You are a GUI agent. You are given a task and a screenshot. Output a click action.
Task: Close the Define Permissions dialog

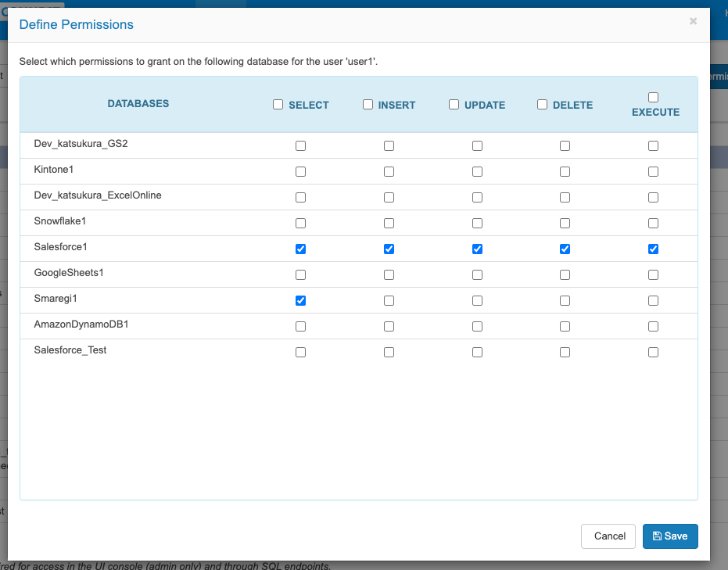[x=693, y=21]
